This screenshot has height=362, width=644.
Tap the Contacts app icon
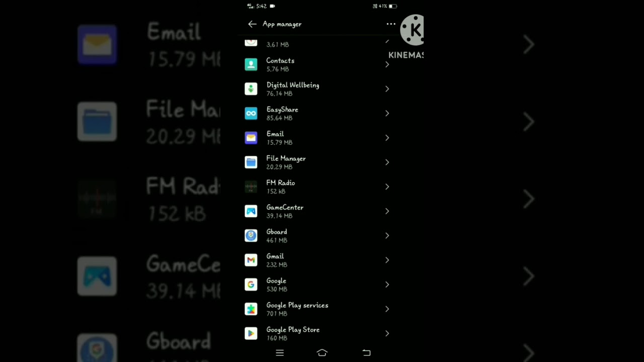(x=251, y=64)
